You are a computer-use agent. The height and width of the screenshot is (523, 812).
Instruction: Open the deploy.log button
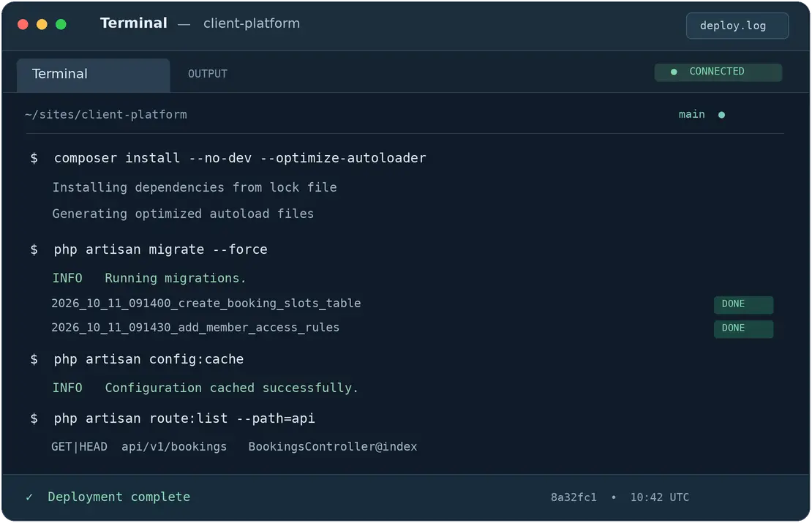(737, 26)
